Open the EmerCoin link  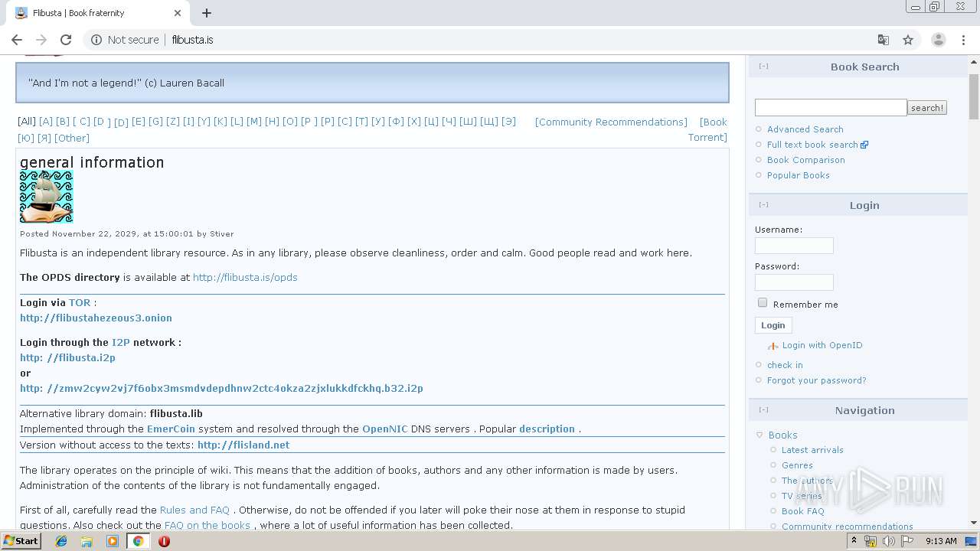coord(171,429)
